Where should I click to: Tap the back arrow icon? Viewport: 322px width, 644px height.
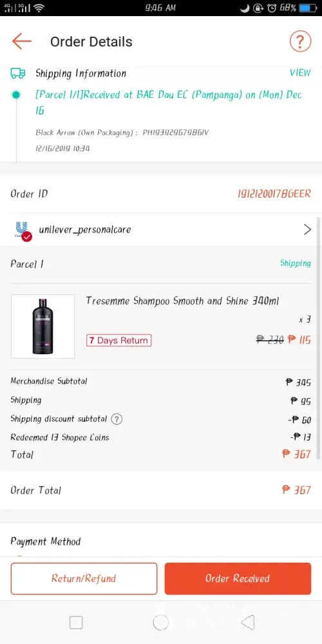coord(22,41)
